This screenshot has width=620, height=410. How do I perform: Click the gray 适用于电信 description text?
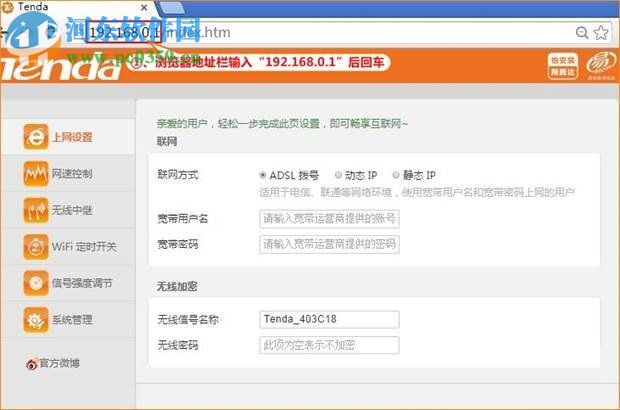[417, 193]
